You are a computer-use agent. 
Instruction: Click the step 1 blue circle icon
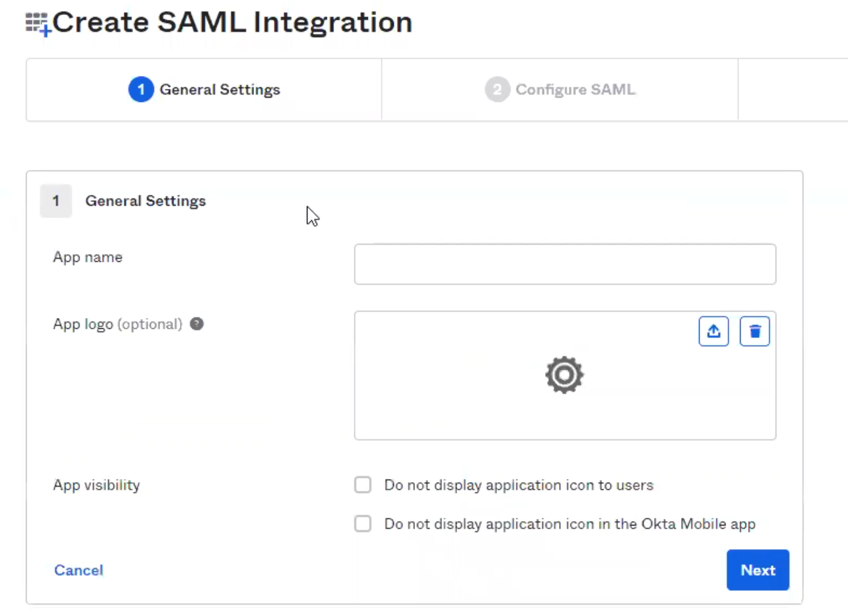(x=141, y=89)
